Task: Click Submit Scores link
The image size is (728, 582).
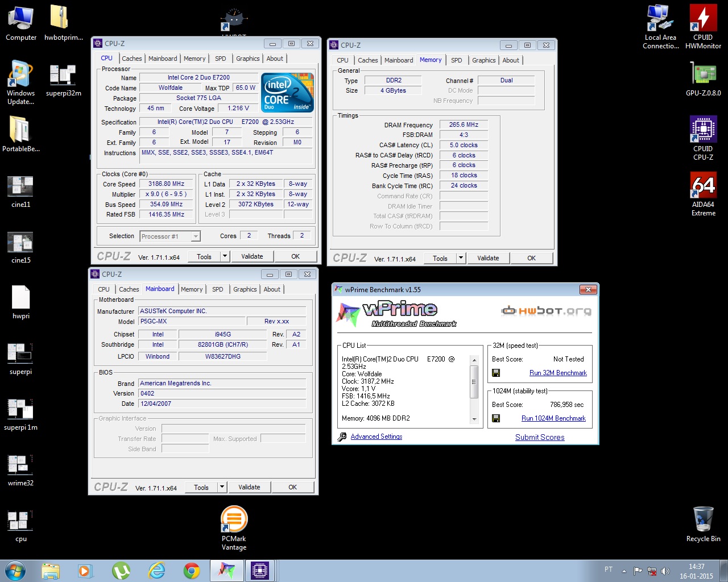Action: 540,437
